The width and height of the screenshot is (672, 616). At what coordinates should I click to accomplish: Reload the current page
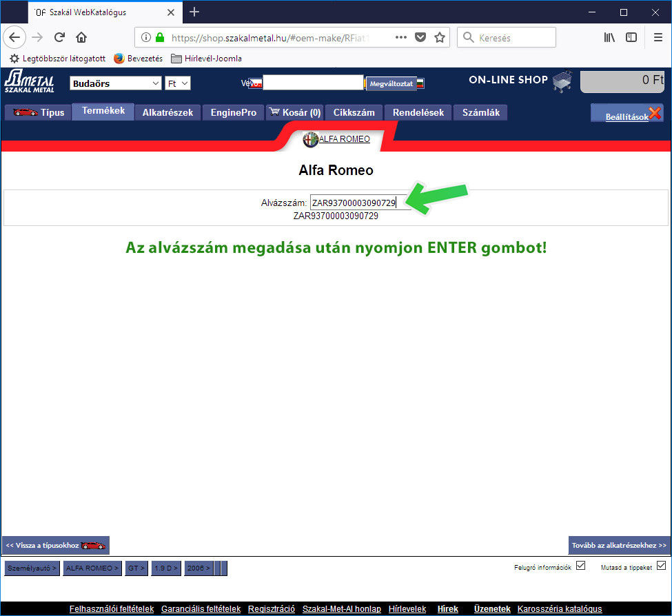(x=59, y=38)
